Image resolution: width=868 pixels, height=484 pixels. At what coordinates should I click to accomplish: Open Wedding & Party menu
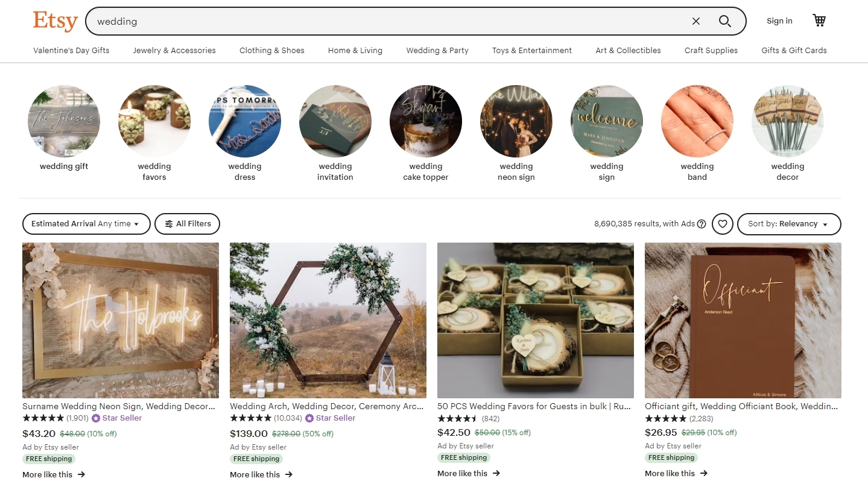coord(437,51)
